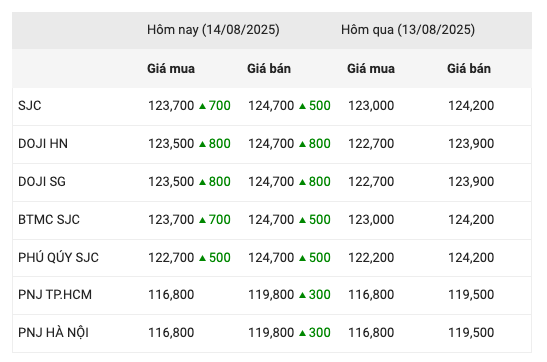This screenshot has height=362, width=547.
Task: Click today's SJC buy price 123,700
Action: point(171,106)
